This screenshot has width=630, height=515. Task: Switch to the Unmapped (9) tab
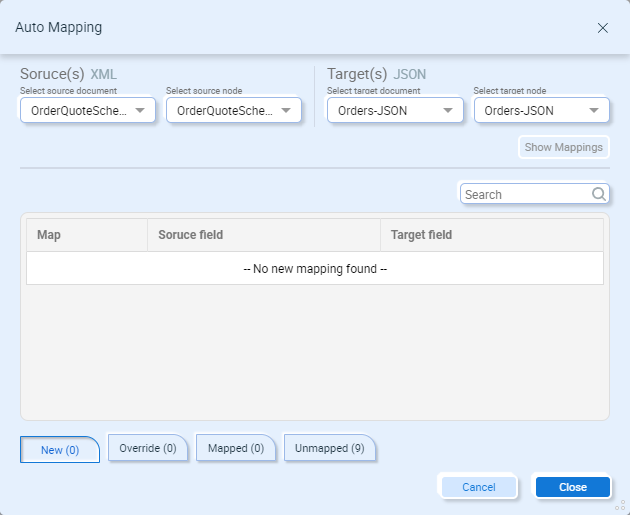pyautogui.click(x=330, y=448)
